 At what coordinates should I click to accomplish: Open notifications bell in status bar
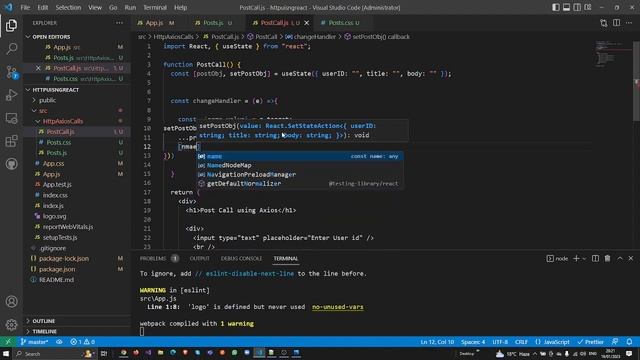tap(629, 342)
